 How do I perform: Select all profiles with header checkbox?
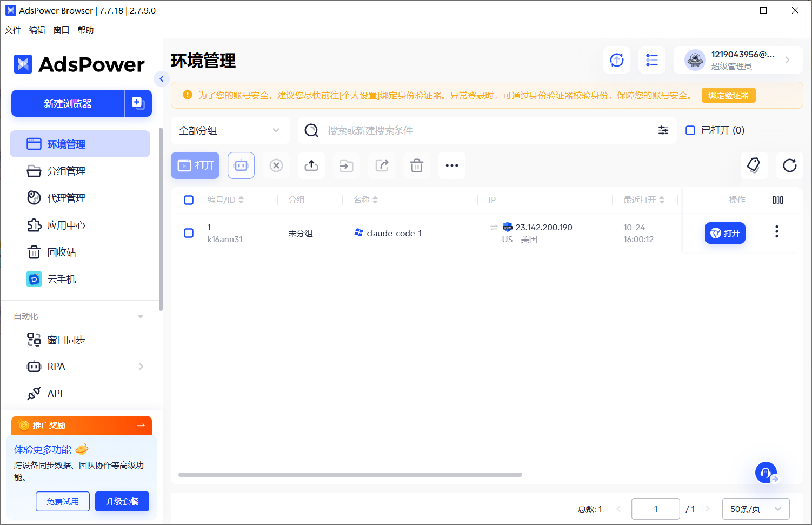pos(189,200)
